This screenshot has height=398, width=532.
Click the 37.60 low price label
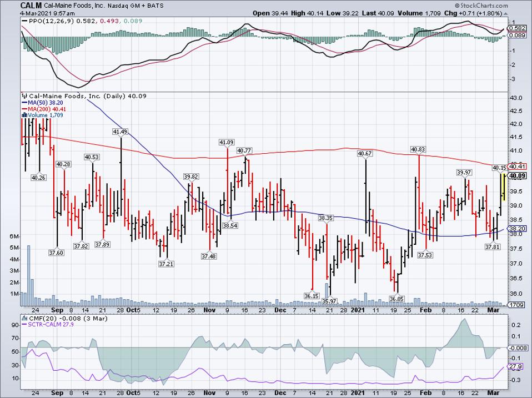click(56, 253)
